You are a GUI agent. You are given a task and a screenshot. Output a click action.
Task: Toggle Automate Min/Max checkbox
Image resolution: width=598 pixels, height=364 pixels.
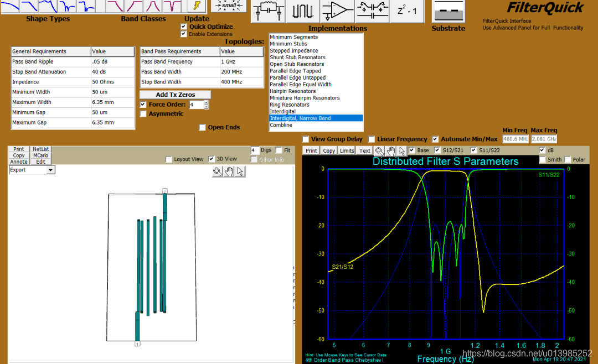point(435,139)
